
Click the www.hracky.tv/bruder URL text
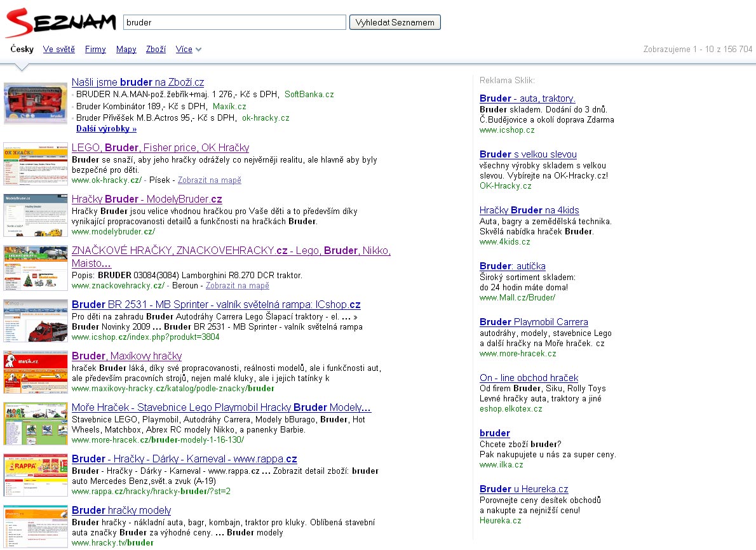click(x=113, y=543)
